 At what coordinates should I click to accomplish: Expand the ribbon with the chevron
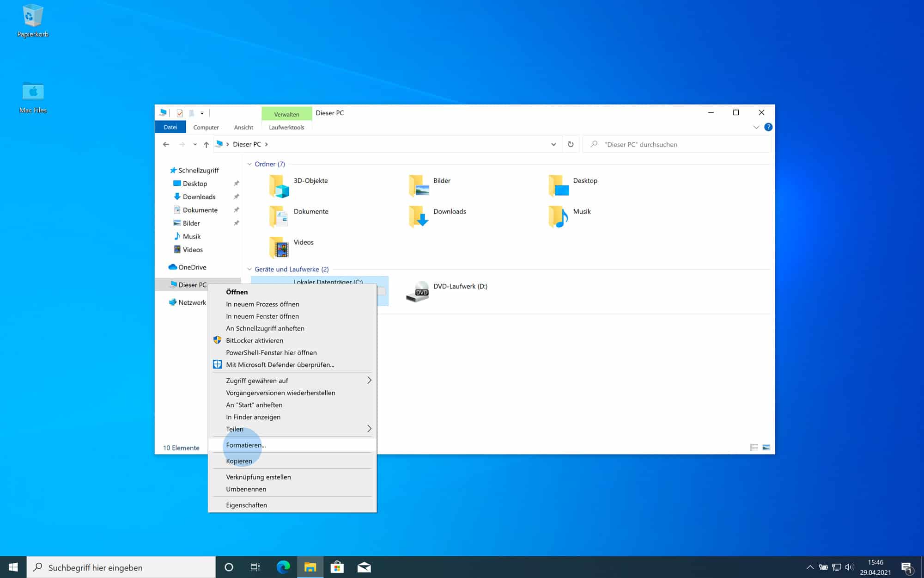[x=756, y=127]
